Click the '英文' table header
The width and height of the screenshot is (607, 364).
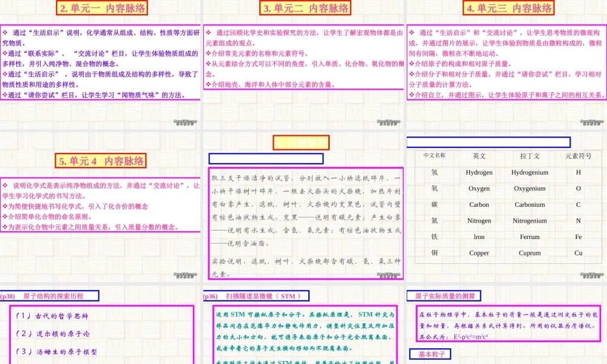479,156
